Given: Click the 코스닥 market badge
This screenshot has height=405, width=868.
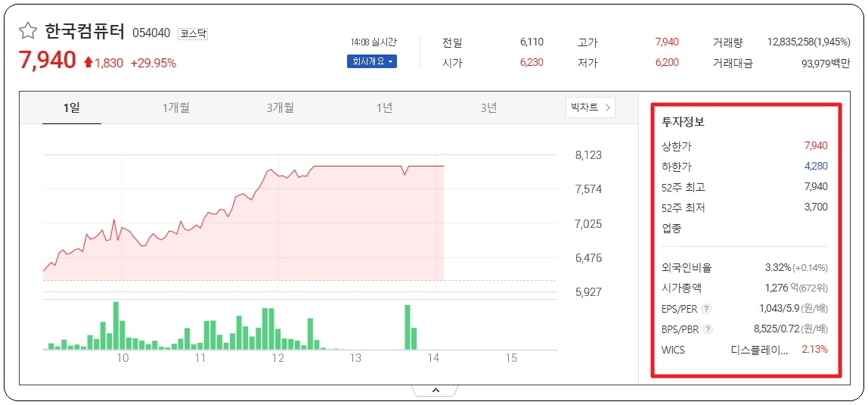Looking at the screenshot, I should point(193,33).
